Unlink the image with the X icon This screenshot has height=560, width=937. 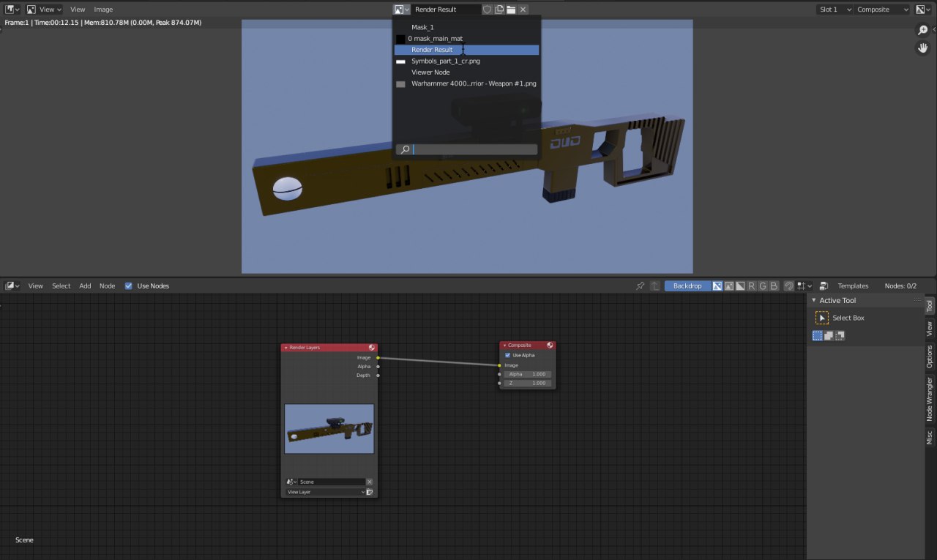click(523, 10)
